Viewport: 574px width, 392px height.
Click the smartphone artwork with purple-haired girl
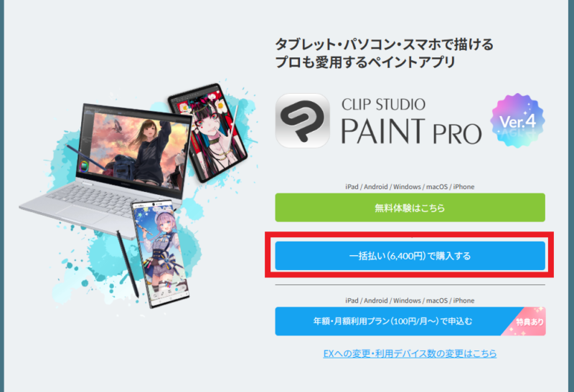coord(162,252)
